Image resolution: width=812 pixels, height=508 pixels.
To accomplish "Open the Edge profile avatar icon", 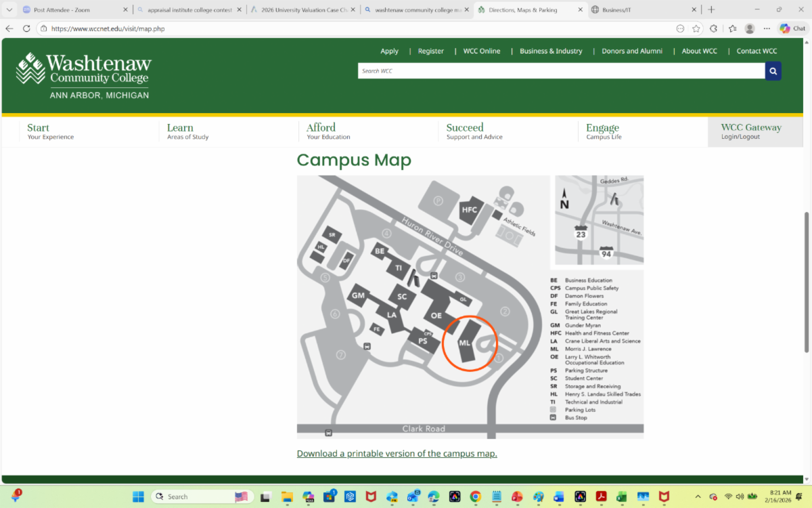I will [750, 28].
